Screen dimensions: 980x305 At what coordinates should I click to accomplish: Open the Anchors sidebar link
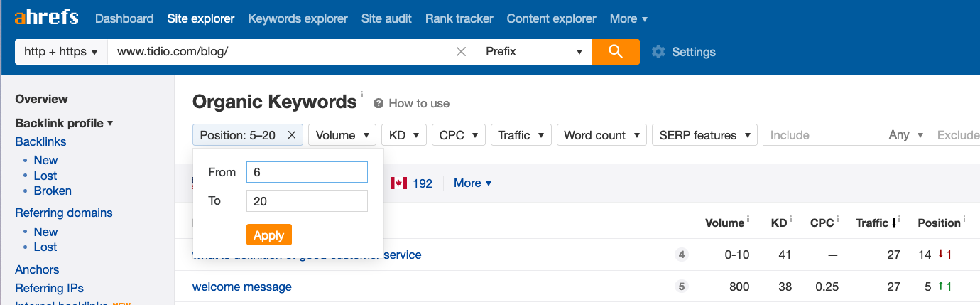tap(37, 269)
